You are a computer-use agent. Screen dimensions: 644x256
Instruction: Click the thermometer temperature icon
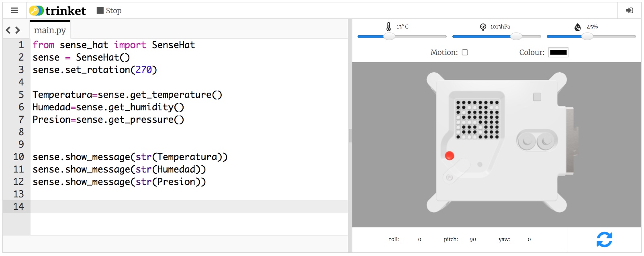pos(388,27)
